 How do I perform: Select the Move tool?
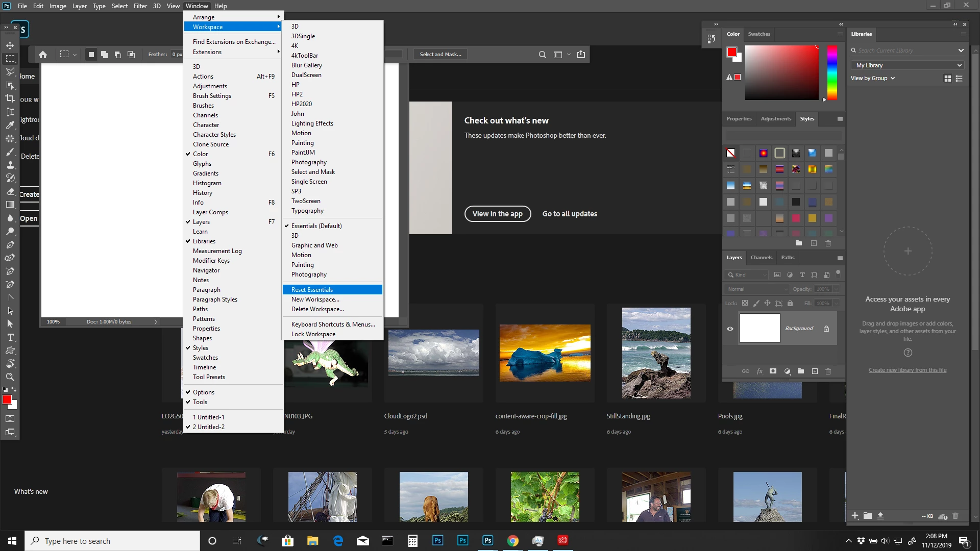pos(10,45)
